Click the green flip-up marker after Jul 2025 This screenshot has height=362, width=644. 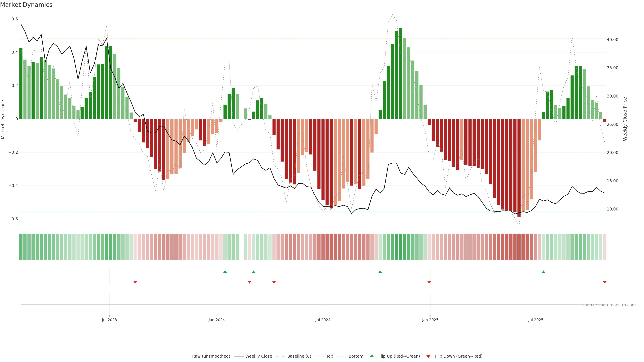[544, 272]
